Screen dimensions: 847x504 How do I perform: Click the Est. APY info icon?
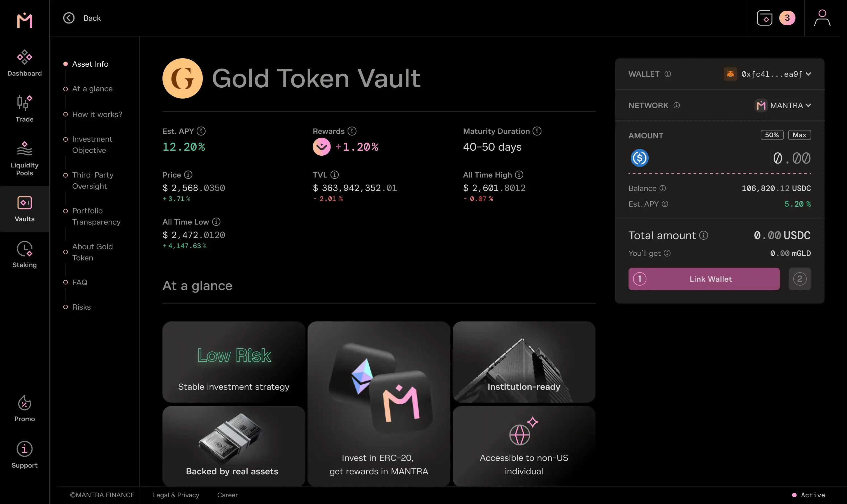tap(201, 131)
